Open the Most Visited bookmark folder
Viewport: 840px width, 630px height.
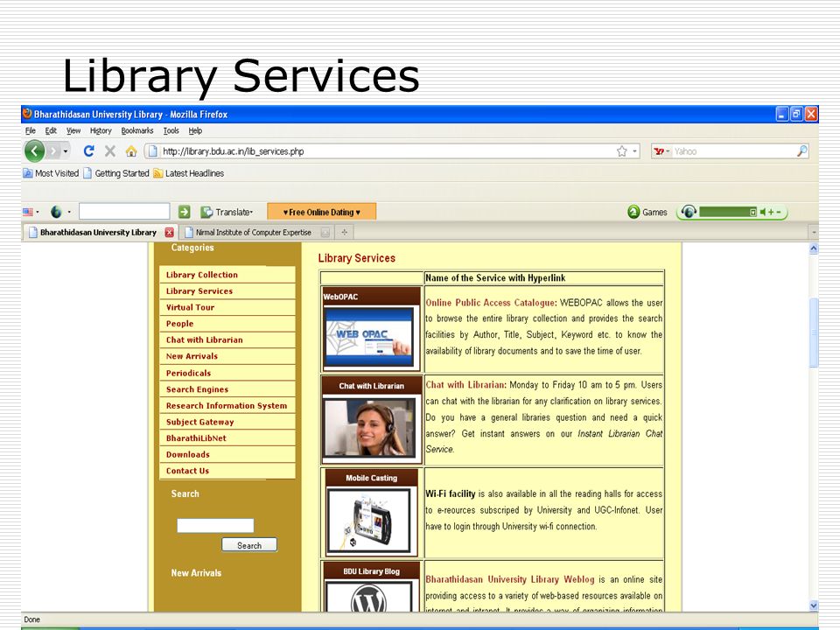point(51,173)
